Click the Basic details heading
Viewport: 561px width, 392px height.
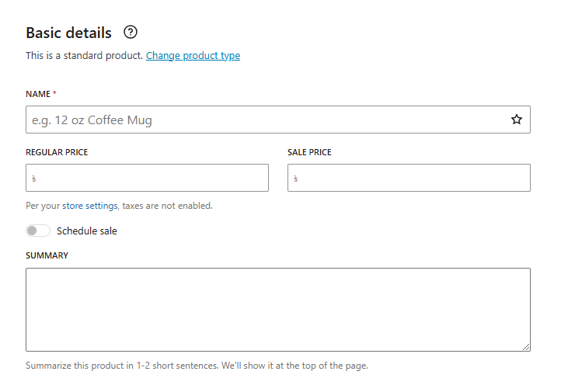tap(68, 33)
